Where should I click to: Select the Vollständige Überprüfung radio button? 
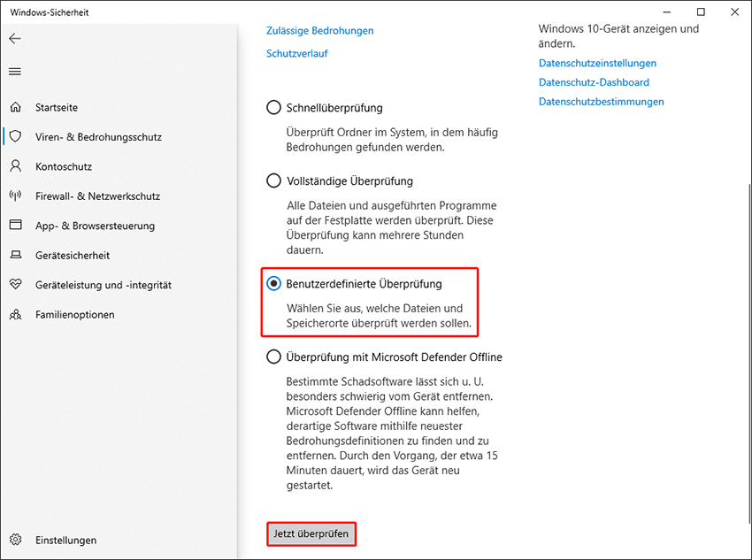[x=273, y=181]
